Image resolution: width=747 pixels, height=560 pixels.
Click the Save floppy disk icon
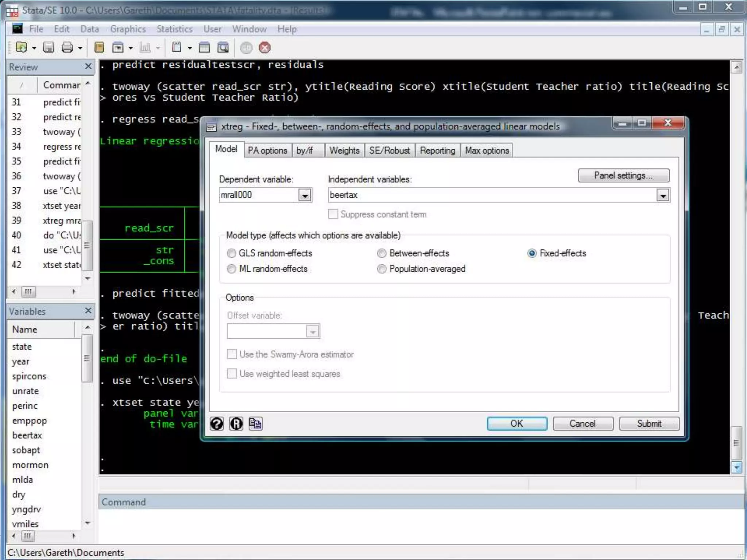click(49, 47)
